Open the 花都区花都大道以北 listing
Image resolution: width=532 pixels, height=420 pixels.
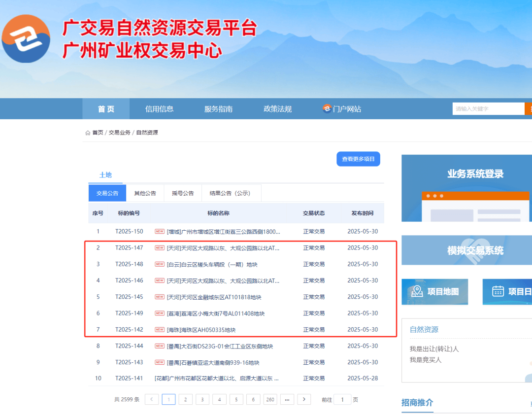[x=216, y=378]
